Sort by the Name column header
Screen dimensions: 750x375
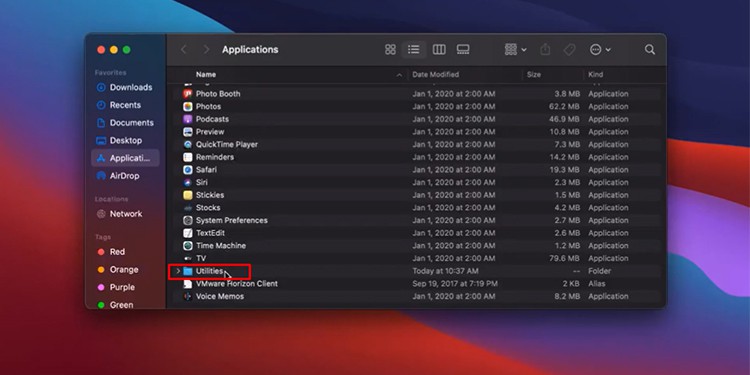(x=206, y=75)
